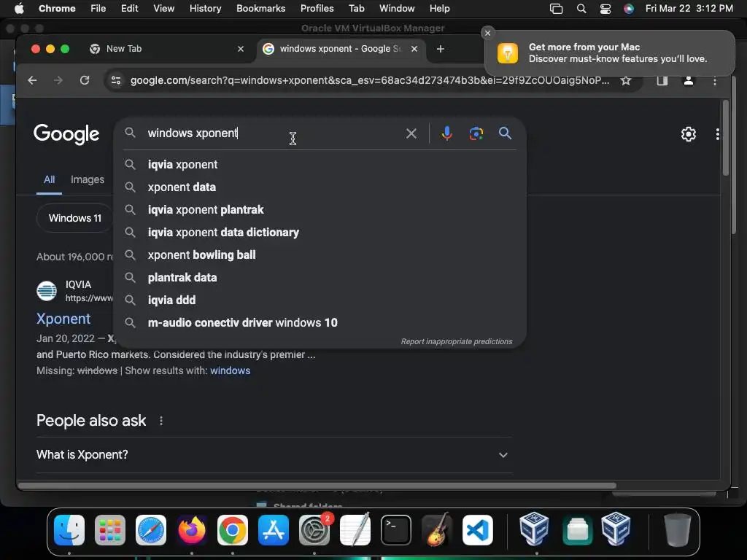Screen dimensions: 747x560
Task: Pick suggestion plantrak data
Action: (x=320, y=278)
